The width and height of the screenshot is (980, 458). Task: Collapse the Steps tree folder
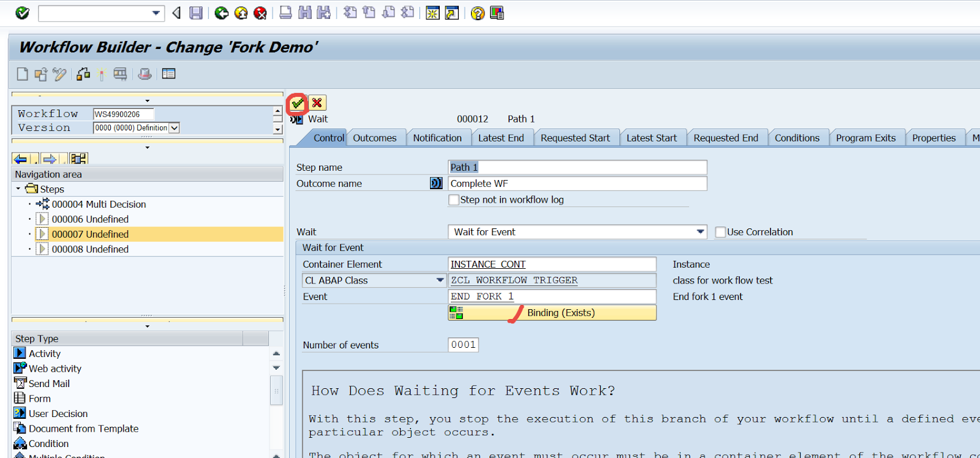click(x=18, y=189)
